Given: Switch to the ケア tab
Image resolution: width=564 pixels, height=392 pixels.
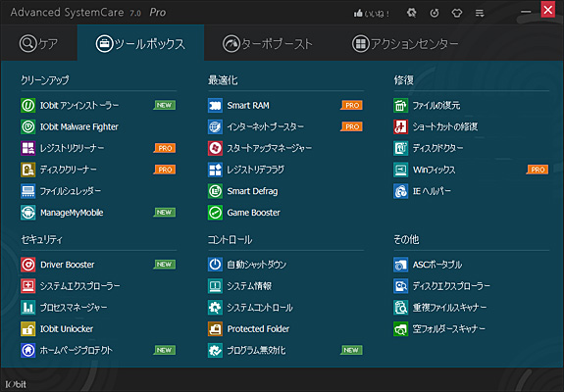Looking at the screenshot, I should 38,43.
